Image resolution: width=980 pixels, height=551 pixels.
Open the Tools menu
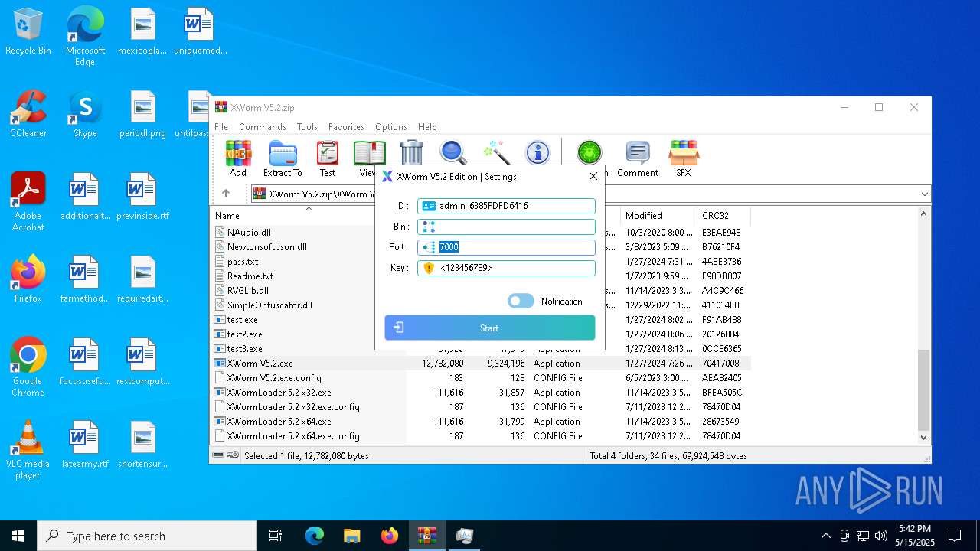click(307, 127)
